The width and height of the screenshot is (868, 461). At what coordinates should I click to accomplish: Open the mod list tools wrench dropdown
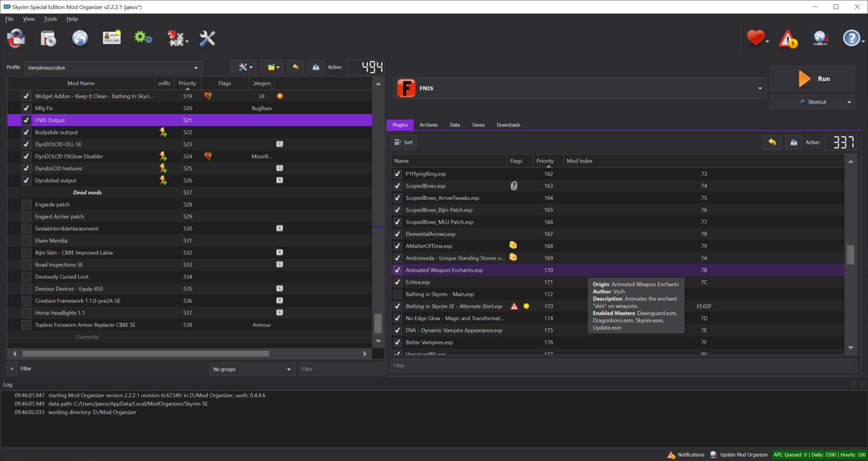[244, 67]
